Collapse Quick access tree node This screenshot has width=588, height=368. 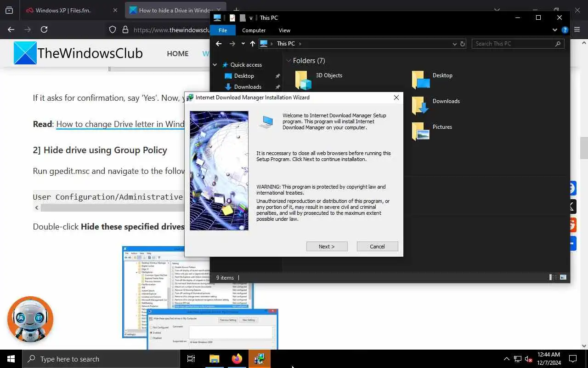[215, 65]
